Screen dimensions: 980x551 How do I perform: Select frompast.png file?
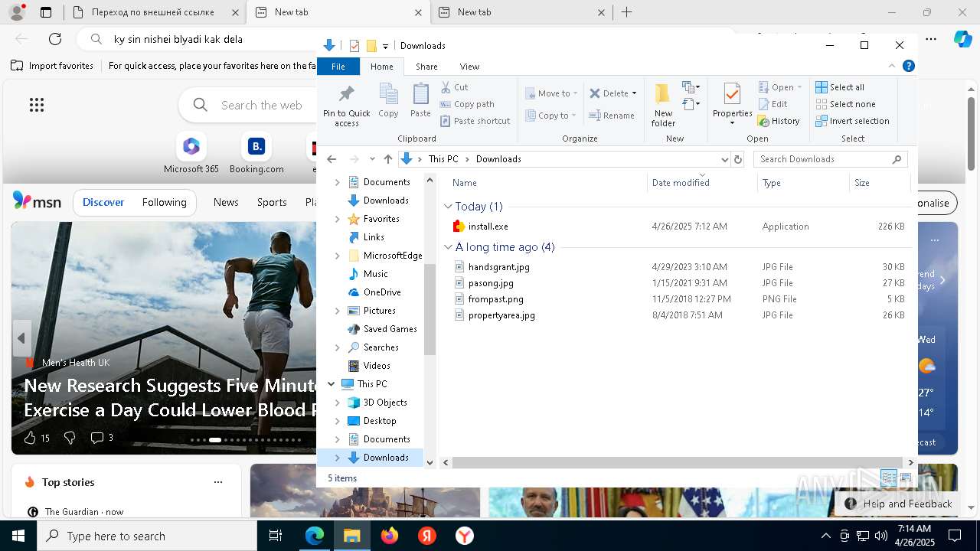496,299
